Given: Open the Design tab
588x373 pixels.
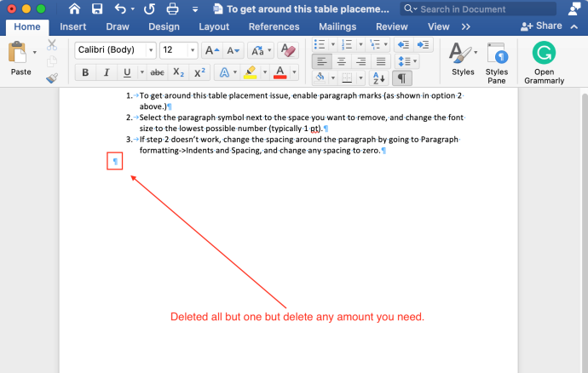Looking at the screenshot, I should pyautogui.click(x=164, y=26).
